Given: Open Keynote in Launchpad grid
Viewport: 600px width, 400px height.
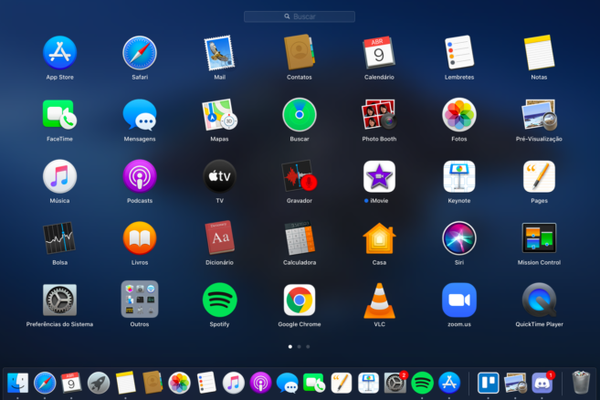Looking at the screenshot, I should (x=459, y=176).
